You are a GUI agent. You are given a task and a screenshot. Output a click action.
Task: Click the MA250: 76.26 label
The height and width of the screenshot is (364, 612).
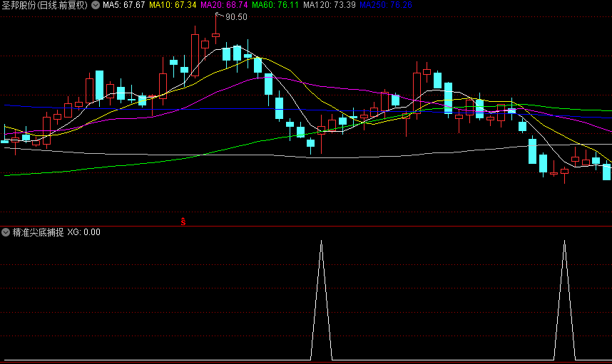[x=386, y=5]
